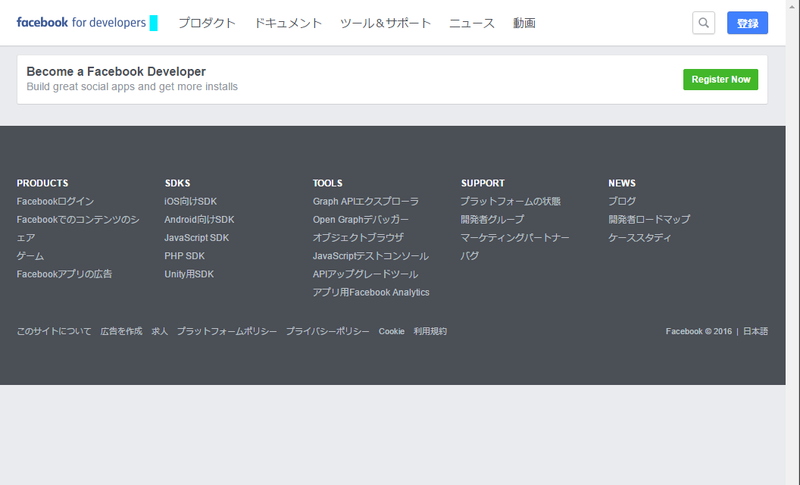The width and height of the screenshot is (800, 485).
Task: Click the SDKS footer heading
Action: (x=177, y=183)
